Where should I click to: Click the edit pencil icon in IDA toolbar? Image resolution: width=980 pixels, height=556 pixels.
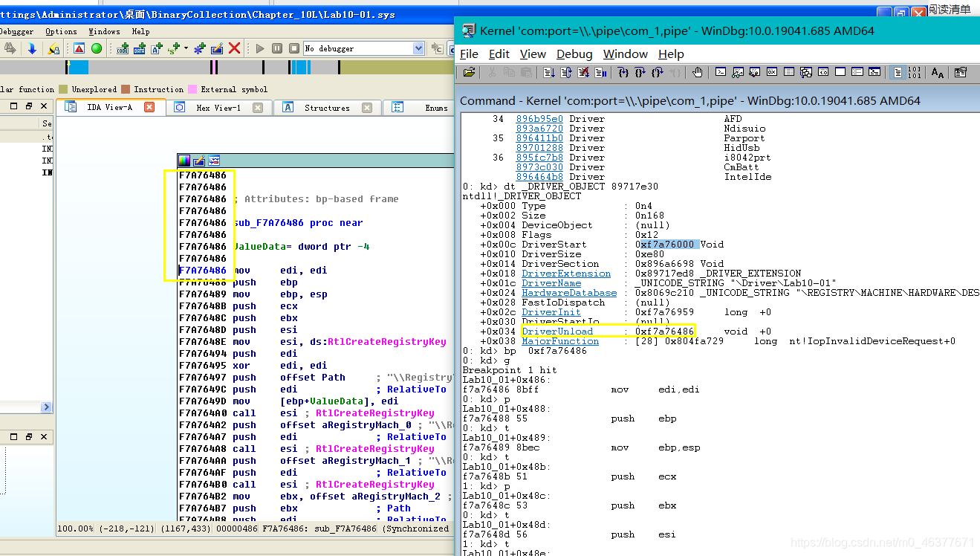[x=217, y=48]
